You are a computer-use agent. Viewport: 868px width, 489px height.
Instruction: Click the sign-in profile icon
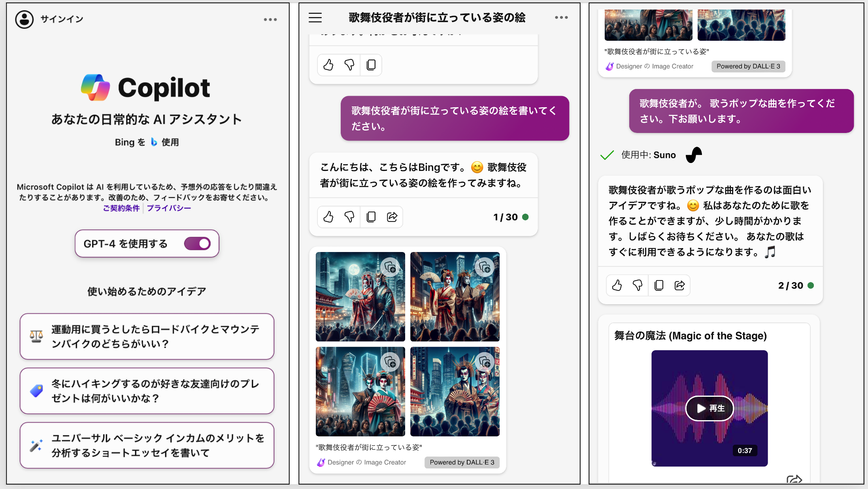tap(25, 19)
